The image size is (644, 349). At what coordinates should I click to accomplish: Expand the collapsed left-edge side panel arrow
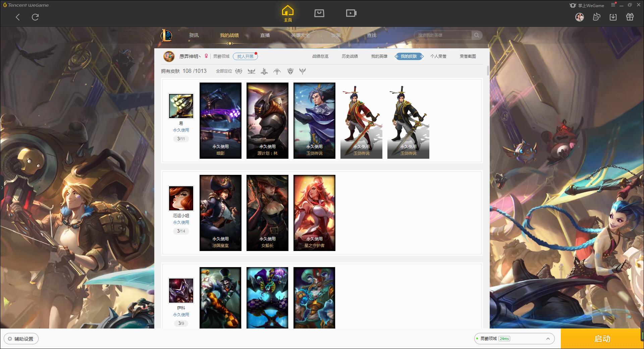click(2, 187)
